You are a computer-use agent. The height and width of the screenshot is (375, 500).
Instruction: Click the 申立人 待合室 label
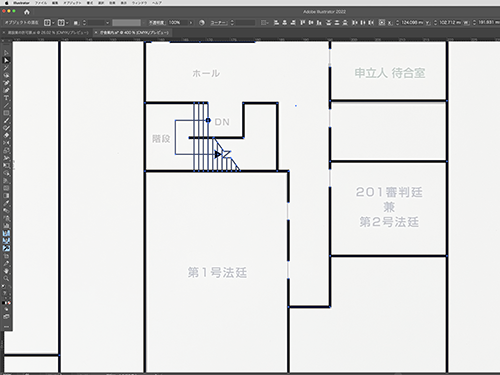click(390, 73)
